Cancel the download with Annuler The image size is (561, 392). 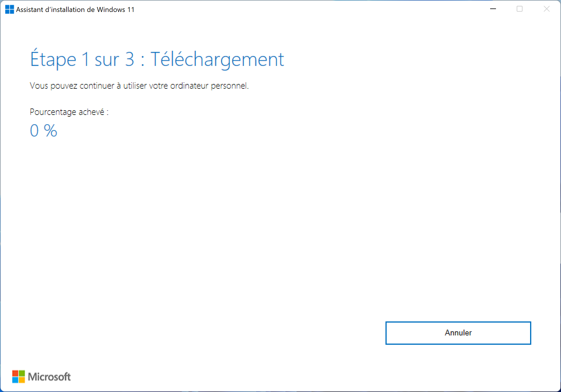click(458, 333)
